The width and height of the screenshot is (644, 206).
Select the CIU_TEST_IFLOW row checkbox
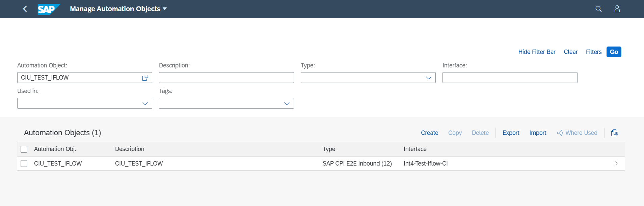tap(24, 164)
